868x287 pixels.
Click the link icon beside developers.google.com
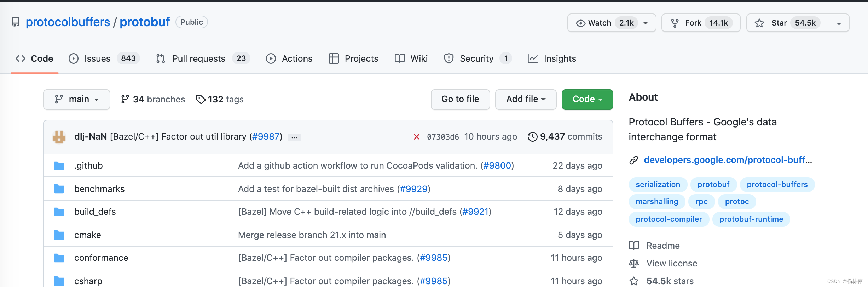tap(633, 160)
